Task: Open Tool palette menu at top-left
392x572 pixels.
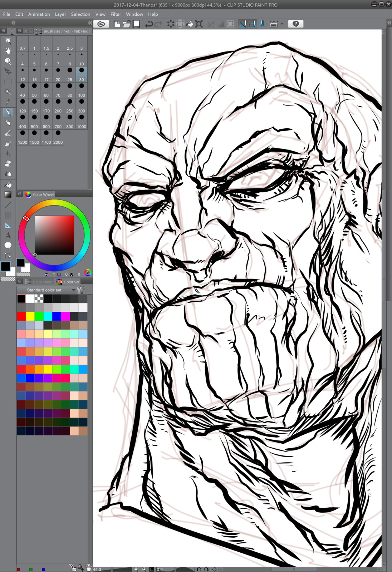Action: [4, 31]
